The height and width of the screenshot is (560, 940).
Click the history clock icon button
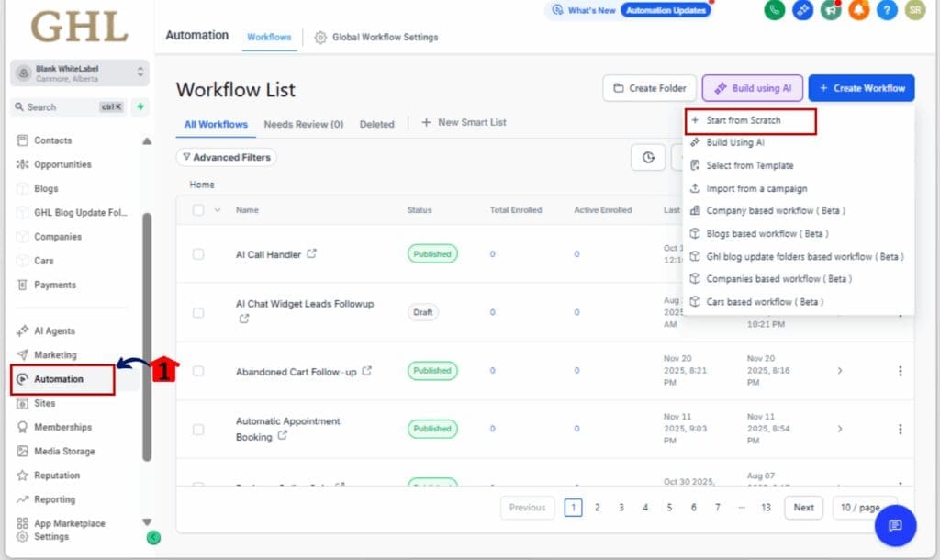[x=648, y=157]
